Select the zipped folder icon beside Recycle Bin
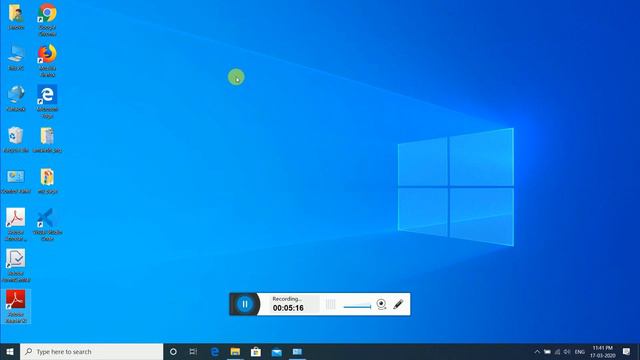This screenshot has height=360, width=640. tap(47, 140)
